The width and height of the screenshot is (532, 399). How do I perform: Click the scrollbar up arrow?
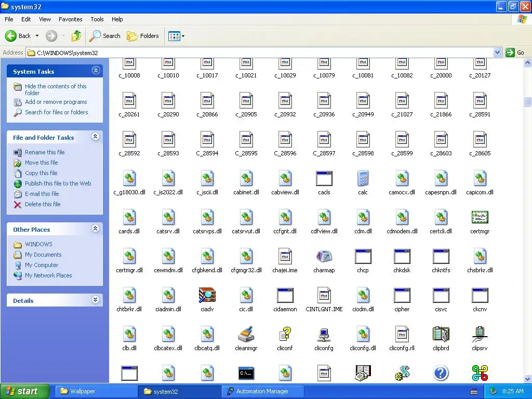pos(528,63)
